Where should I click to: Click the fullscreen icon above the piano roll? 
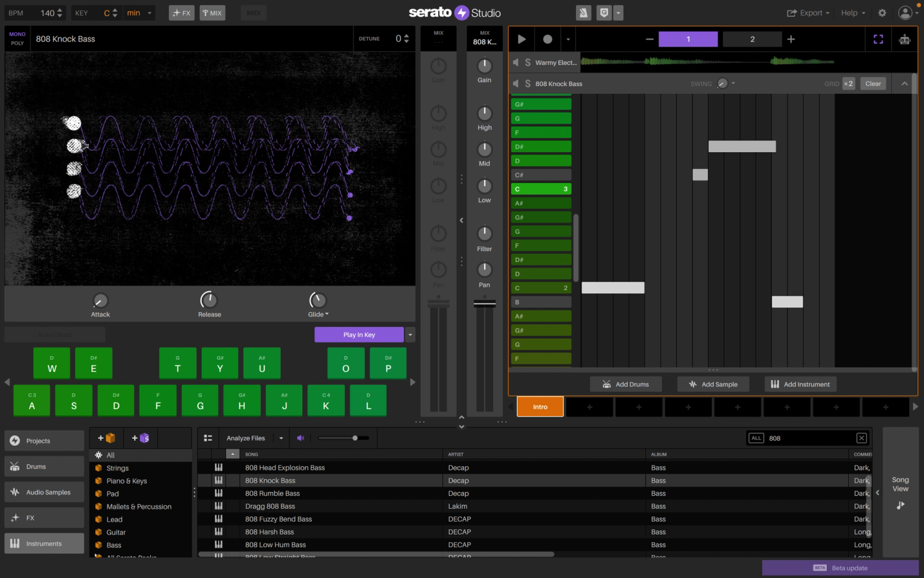[x=878, y=39]
